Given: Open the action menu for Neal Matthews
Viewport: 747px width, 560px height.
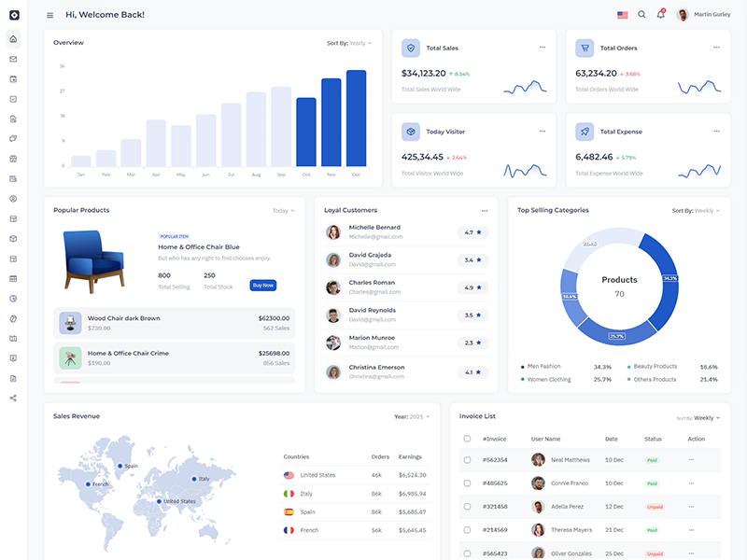Looking at the screenshot, I should 692,459.
